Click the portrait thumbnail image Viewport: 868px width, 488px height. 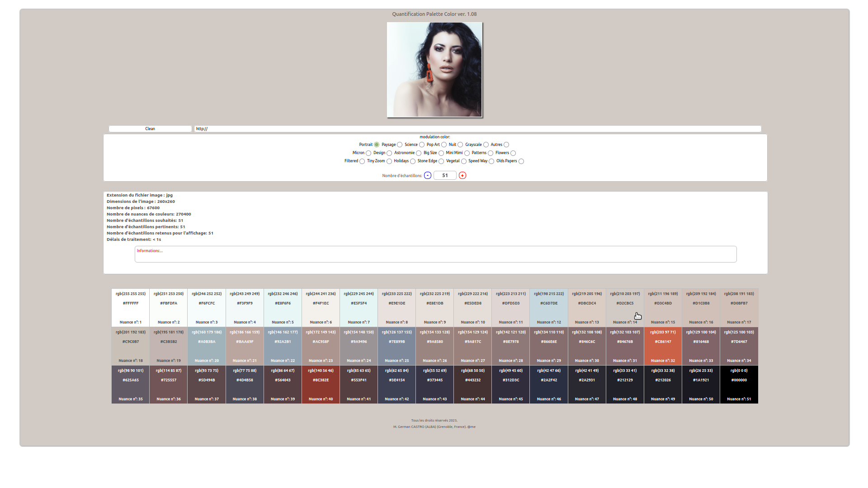434,70
